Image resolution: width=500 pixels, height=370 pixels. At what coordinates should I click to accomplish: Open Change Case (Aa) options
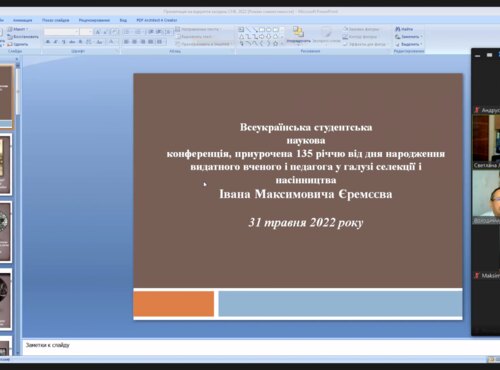point(100,42)
